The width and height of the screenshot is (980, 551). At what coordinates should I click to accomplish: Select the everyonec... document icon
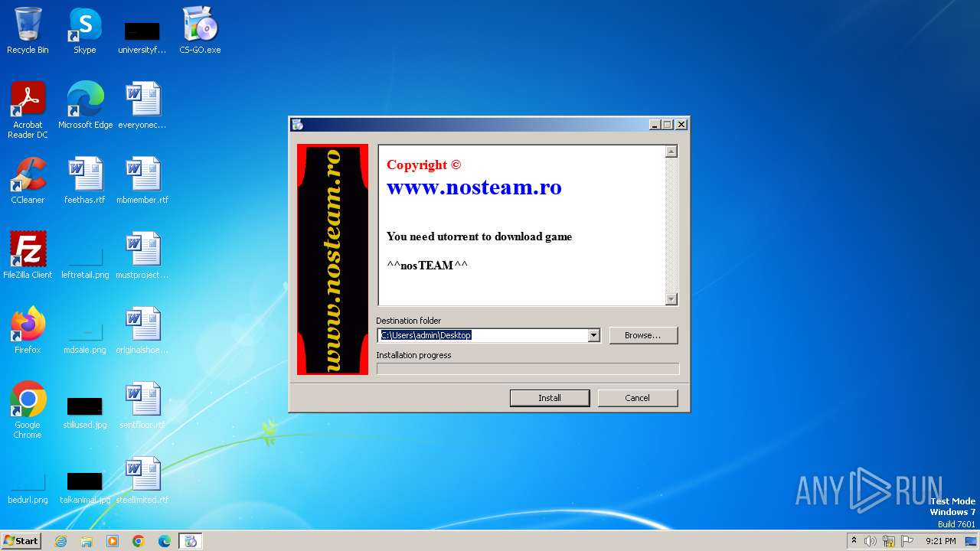(142, 106)
